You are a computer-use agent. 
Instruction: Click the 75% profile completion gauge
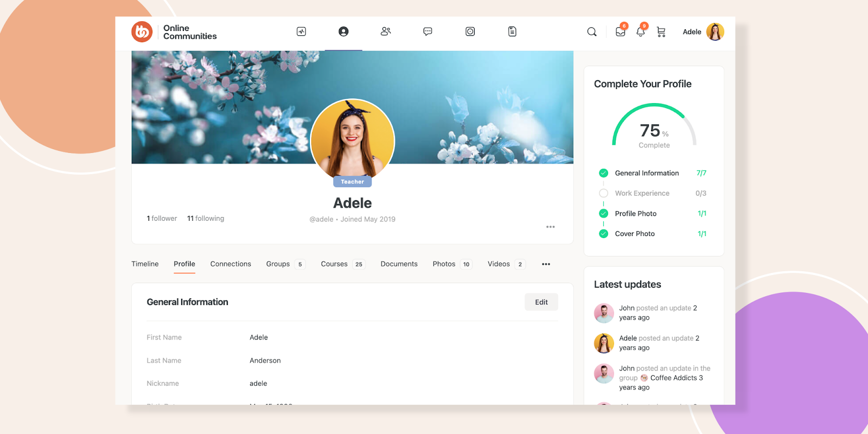point(654,126)
